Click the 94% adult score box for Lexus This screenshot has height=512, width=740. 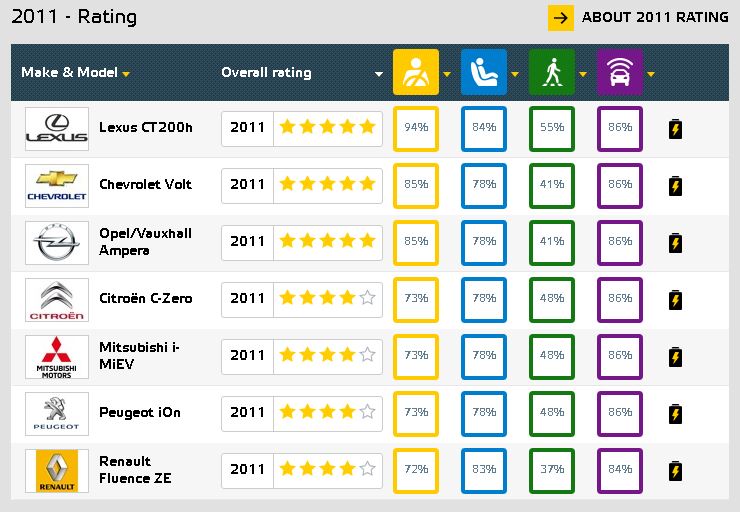[416, 129]
